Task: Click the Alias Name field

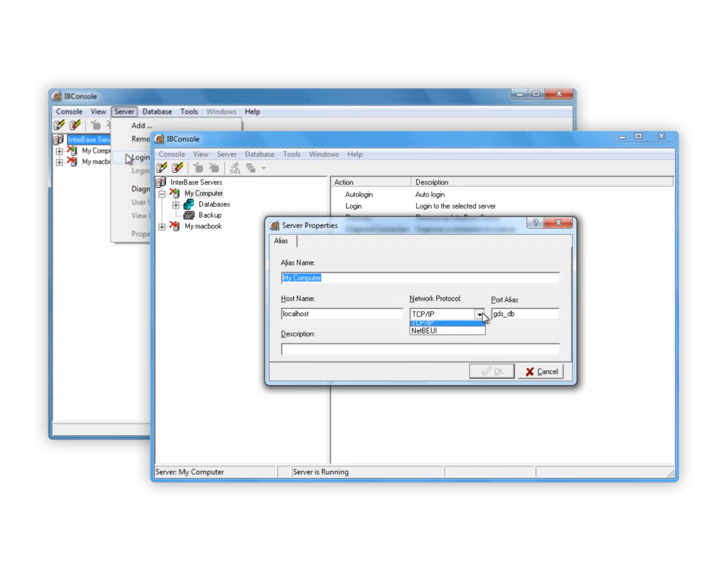Action: [x=420, y=278]
